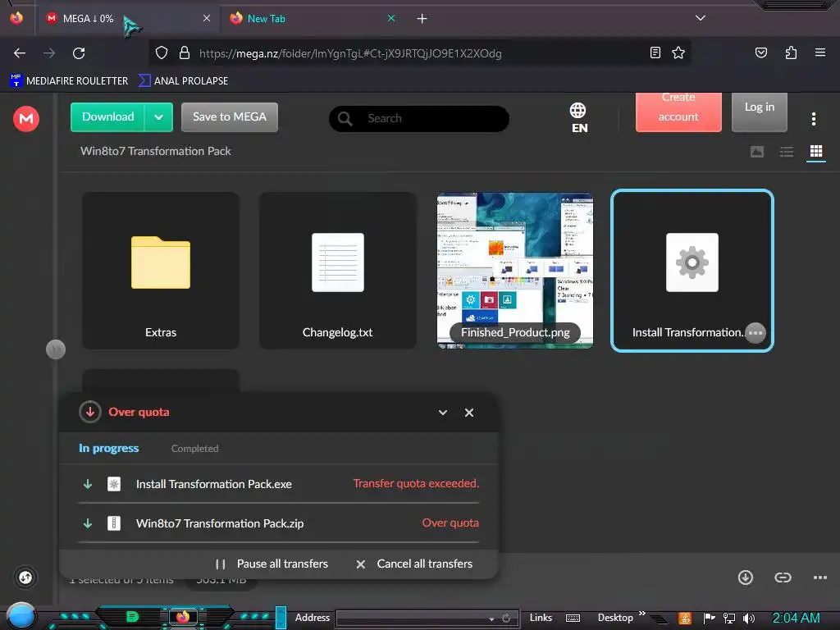Collapse the transfer panel with the chevron
This screenshot has height=630, width=840.
click(x=442, y=413)
